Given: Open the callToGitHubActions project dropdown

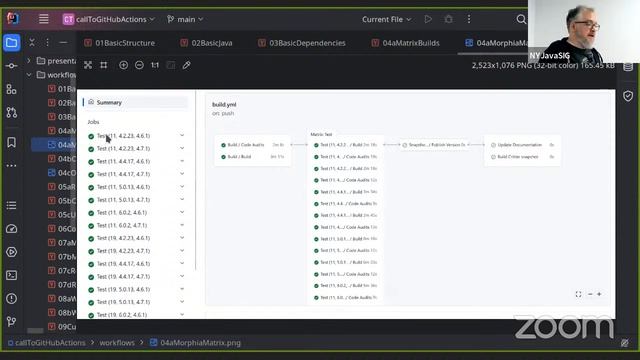Looking at the screenshot, I should click(x=109, y=19).
